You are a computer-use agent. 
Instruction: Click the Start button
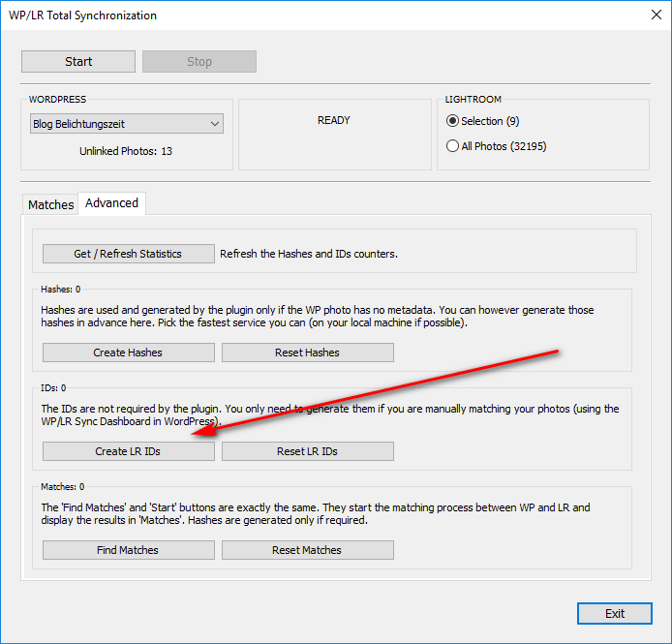point(78,61)
